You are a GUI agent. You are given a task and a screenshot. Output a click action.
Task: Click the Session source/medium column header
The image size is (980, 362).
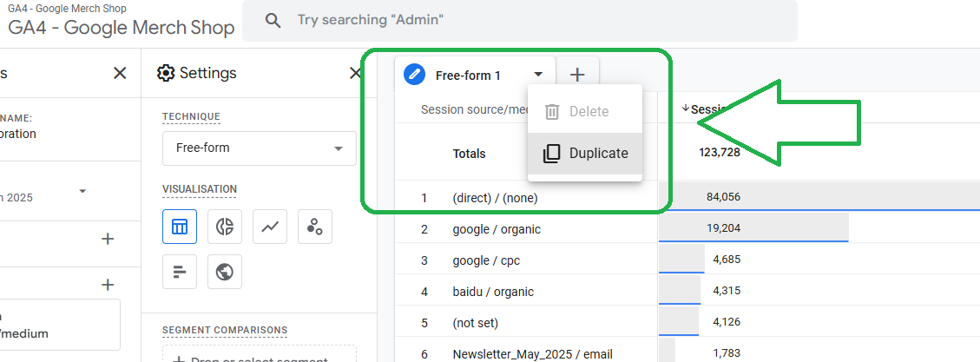coord(475,109)
